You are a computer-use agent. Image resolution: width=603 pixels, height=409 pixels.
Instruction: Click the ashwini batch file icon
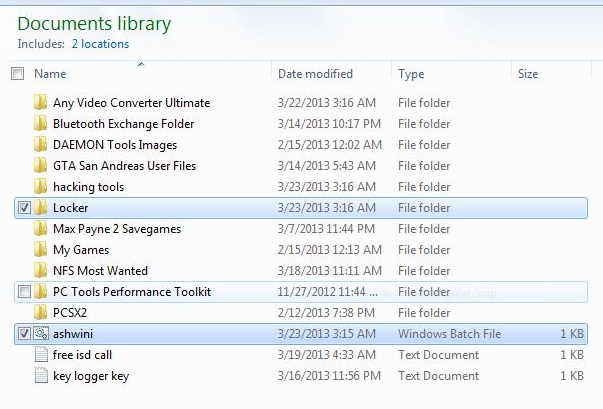[41, 334]
